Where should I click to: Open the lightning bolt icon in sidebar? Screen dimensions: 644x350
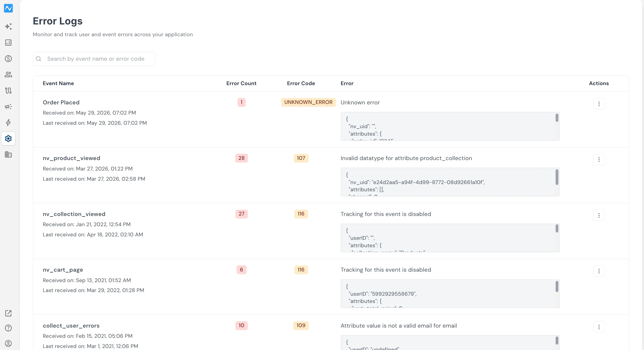8,122
